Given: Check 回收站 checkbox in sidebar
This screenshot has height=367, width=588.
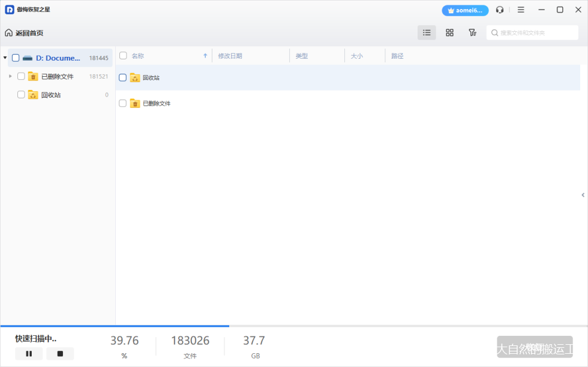Looking at the screenshot, I should click(21, 95).
